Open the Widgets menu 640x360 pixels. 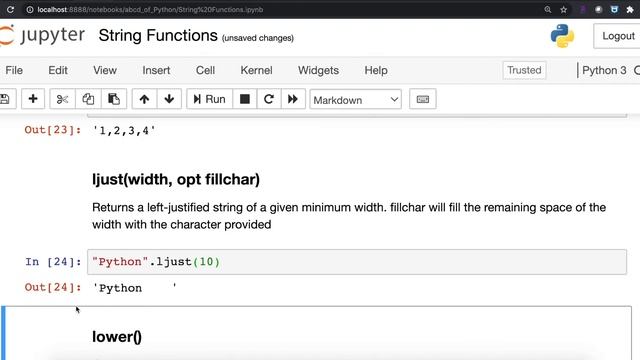click(x=318, y=70)
